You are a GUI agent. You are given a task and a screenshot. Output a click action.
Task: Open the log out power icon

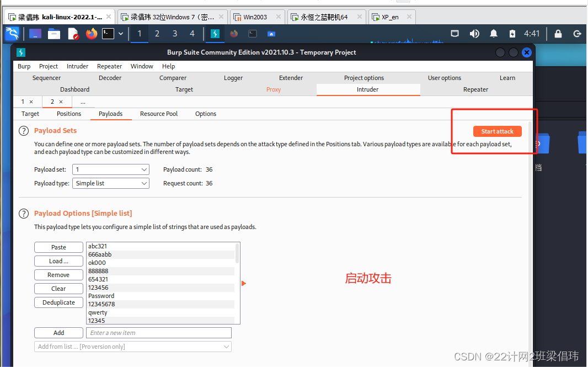pyautogui.click(x=577, y=34)
